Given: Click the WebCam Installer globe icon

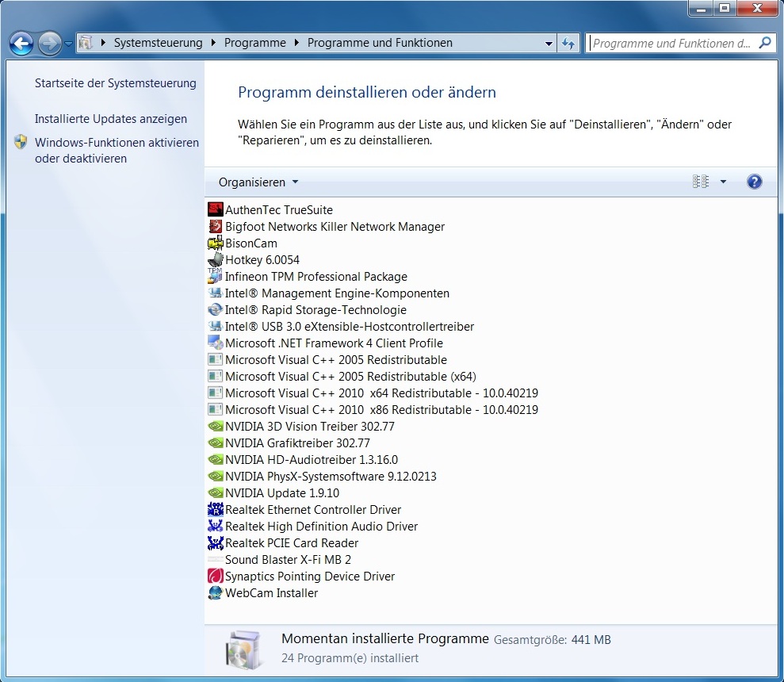Looking at the screenshot, I should [x=215, y=592].
